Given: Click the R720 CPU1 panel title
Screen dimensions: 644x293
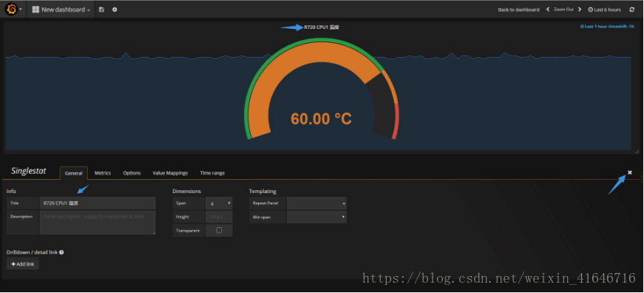Looking at the screenshot, I should point(322,27).
